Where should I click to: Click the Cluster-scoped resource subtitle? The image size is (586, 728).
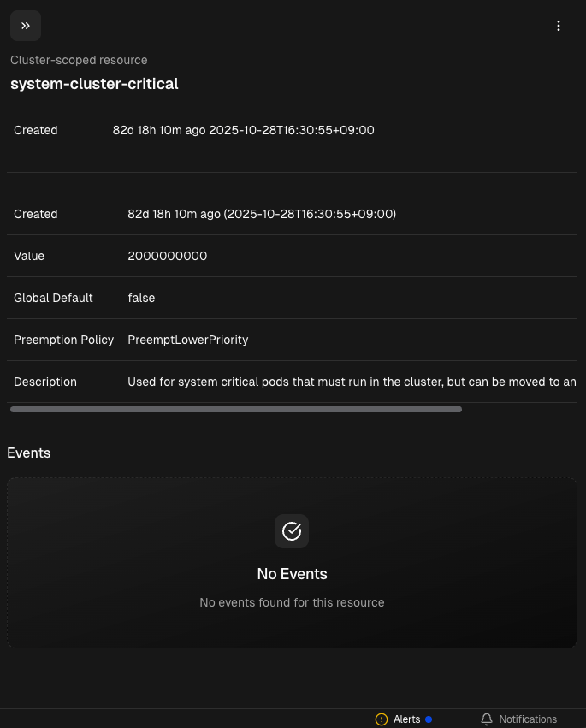(79, 60)
